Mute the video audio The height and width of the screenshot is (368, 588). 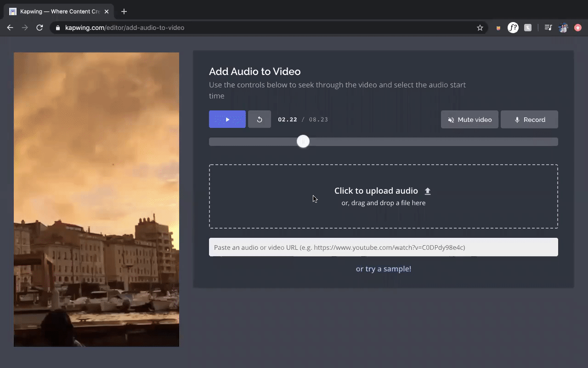click(469, 120)
